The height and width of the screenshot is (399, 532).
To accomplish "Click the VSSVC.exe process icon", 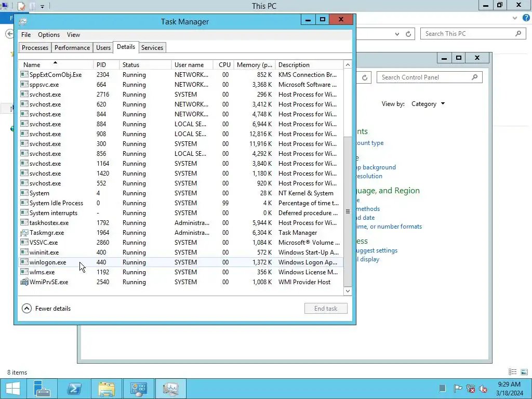I will pos(24,243).
